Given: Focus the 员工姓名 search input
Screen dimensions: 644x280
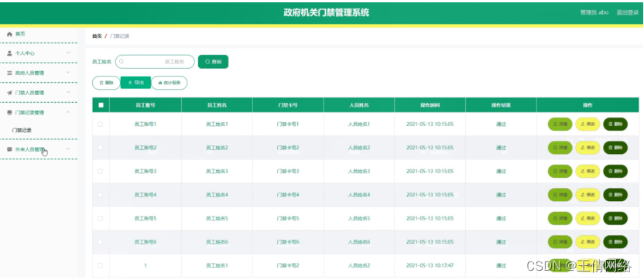Looking at the screenshot, I should pyautogui.click(x=155, y=62).
